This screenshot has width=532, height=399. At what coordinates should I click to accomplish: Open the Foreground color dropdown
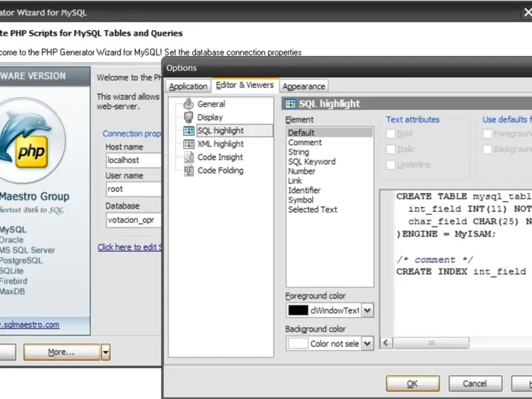(367, 310)
